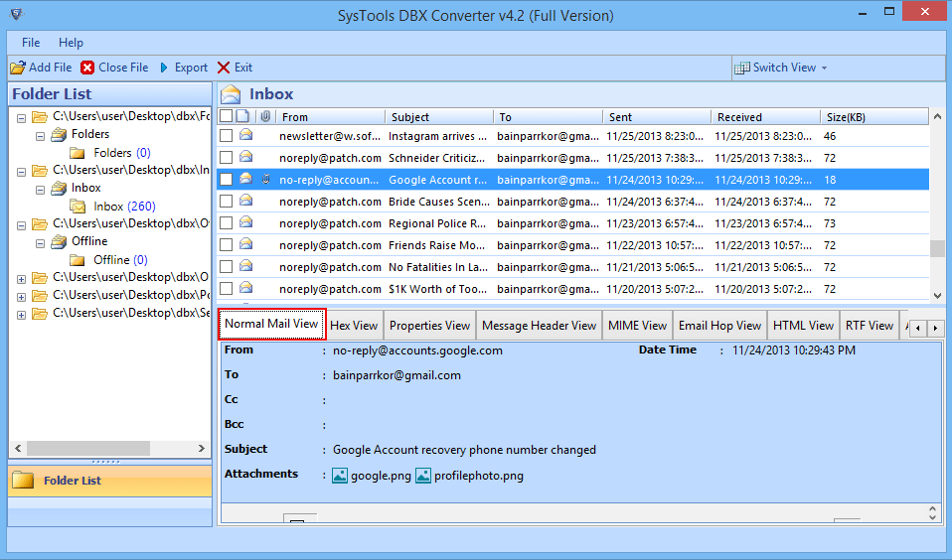Open the File menu

click(31, 43)
